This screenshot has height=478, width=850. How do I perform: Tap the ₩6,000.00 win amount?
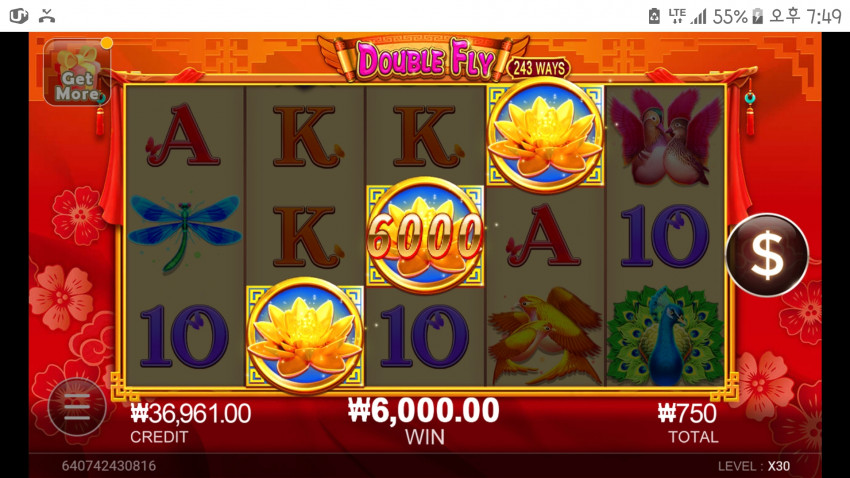(x=423, y=410)
